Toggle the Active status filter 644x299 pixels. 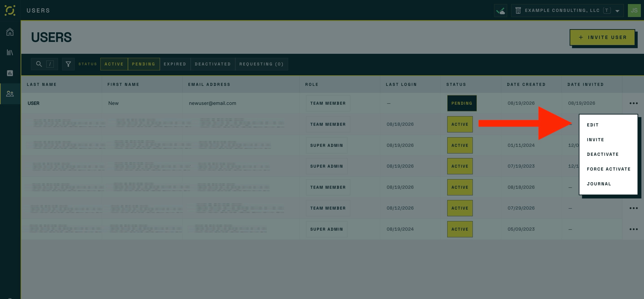point(114,64)
